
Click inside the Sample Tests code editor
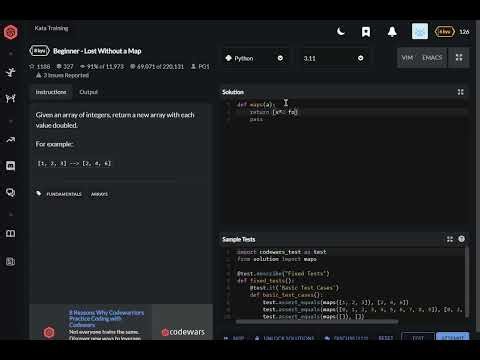click(343, 283)
